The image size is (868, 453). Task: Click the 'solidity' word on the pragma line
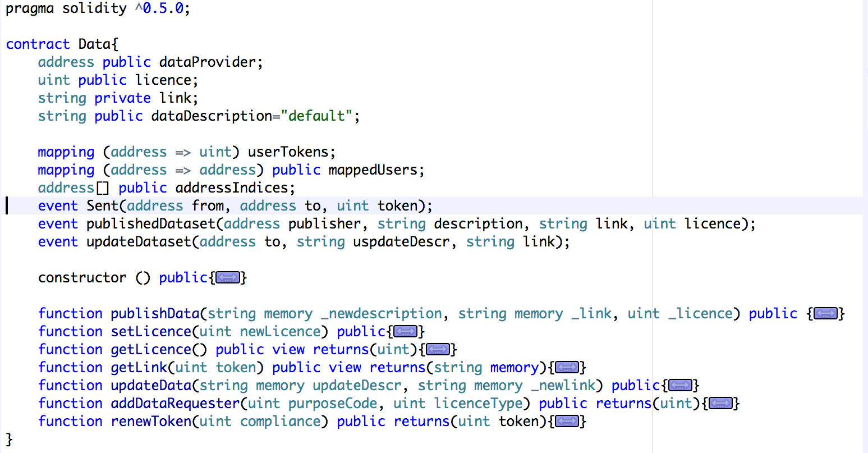[95, 9]
